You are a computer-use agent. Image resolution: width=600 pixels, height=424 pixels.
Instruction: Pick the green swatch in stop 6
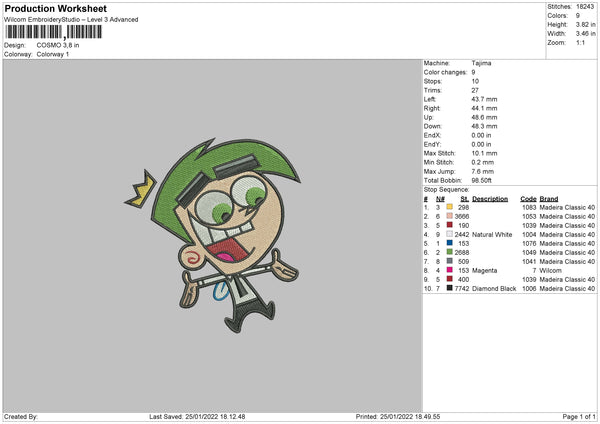click(450, 252)
